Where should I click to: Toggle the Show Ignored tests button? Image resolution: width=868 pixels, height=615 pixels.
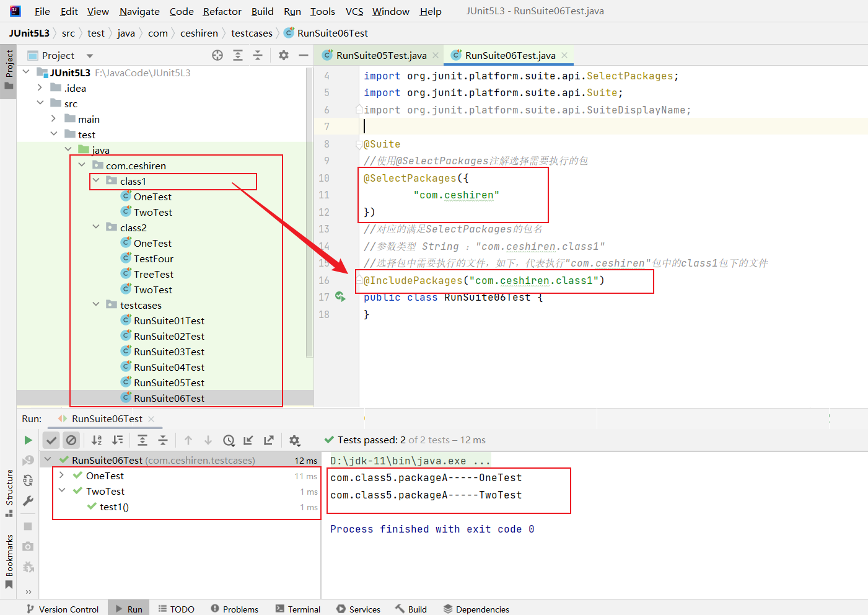click(x=71, y=440)
